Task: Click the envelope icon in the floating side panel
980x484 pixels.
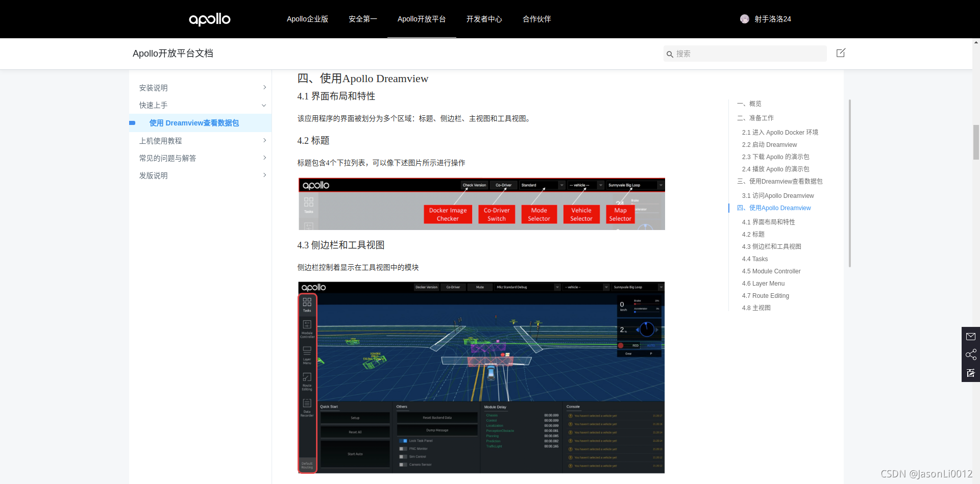Action: tap(971, 336)
